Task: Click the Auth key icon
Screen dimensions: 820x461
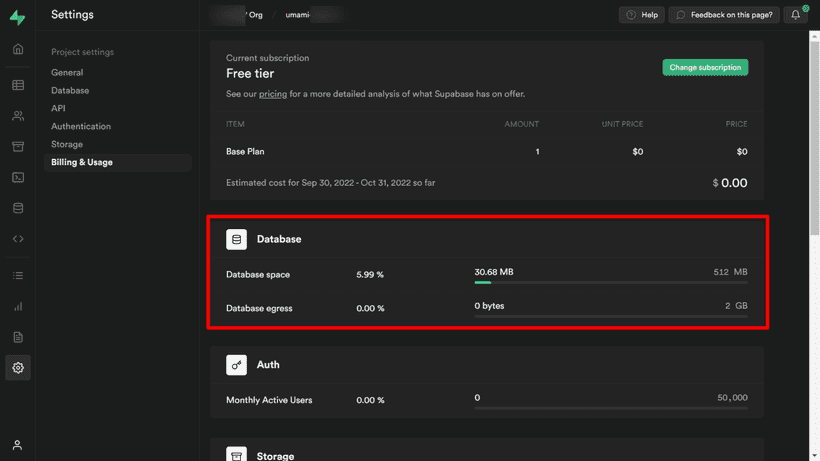Action: point(236,365)
